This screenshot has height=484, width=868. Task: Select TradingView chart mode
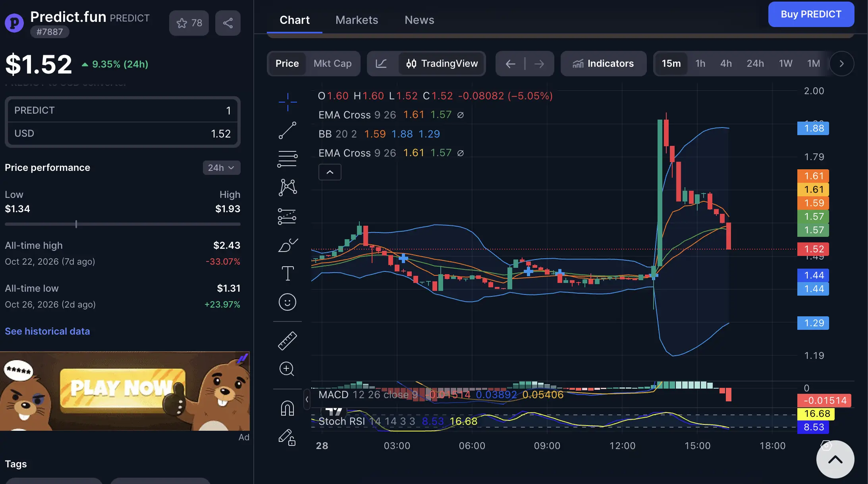[x=442, y=64]
